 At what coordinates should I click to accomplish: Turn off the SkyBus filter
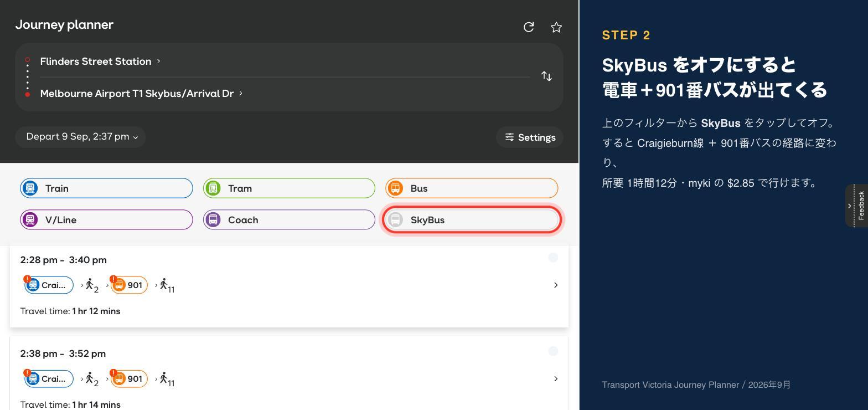click(472, 220)
